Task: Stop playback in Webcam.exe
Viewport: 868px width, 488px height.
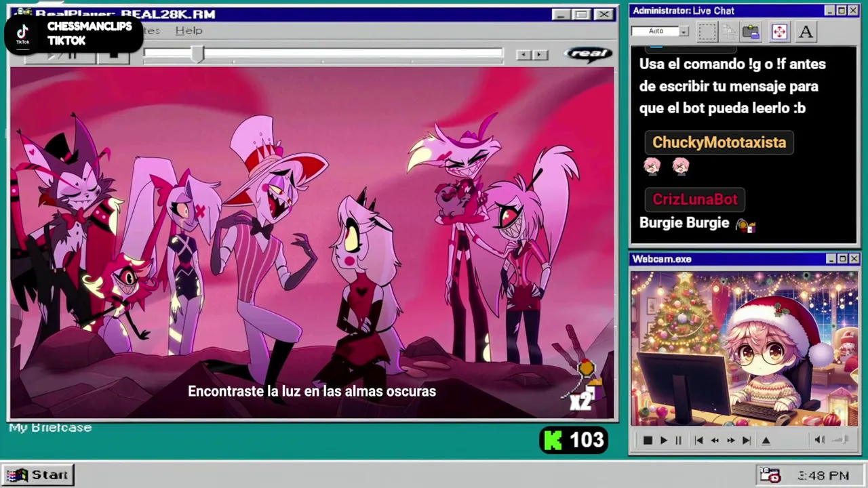Action: point(648,440)
